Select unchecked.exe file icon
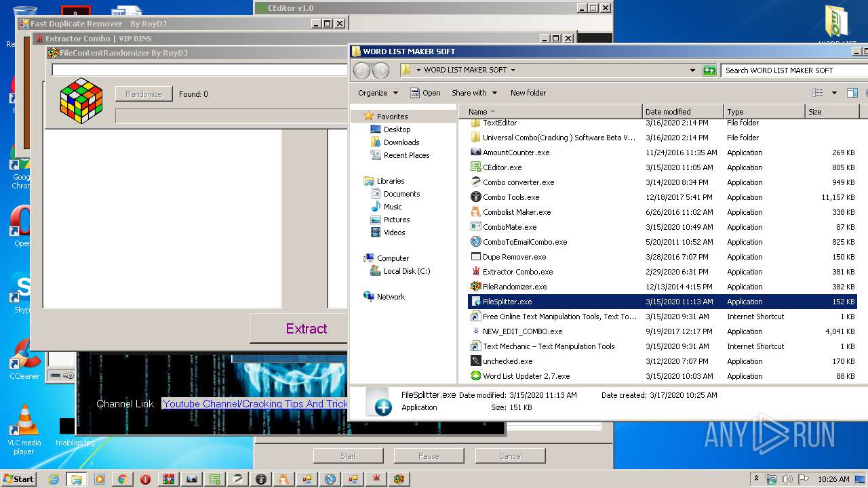 click(x=475, y=361)
